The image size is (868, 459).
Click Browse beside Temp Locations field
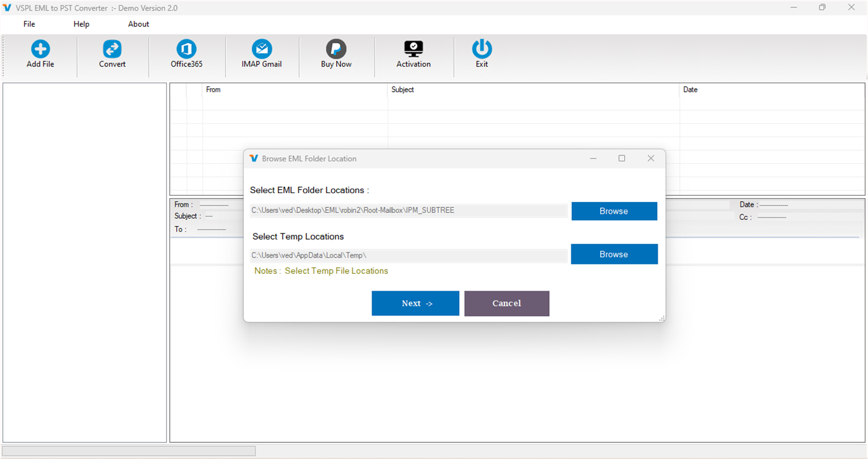click(x=614, y=253)
